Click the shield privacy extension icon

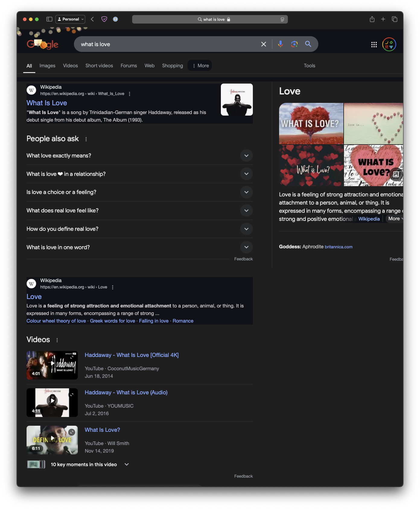pos(104,19)
